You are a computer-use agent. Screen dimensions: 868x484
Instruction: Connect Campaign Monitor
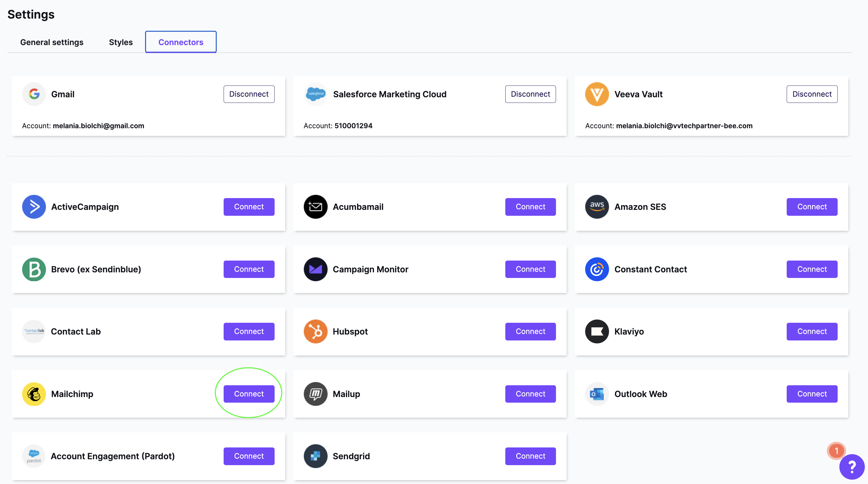pyautogui.click(x=530, y=269)
